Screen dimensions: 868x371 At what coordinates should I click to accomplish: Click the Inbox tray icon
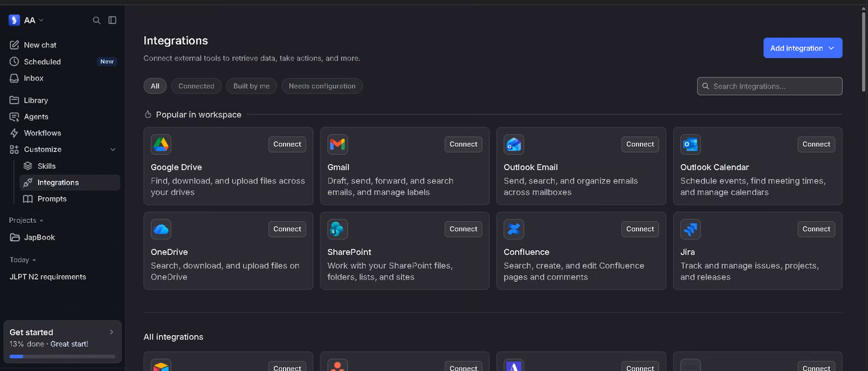(x=14, y=78)
